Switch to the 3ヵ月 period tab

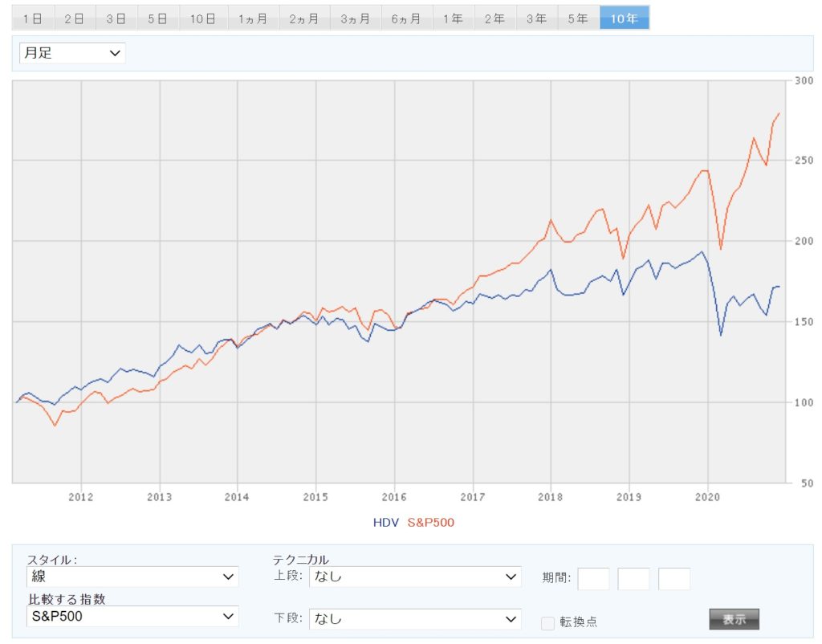[356, 18]
